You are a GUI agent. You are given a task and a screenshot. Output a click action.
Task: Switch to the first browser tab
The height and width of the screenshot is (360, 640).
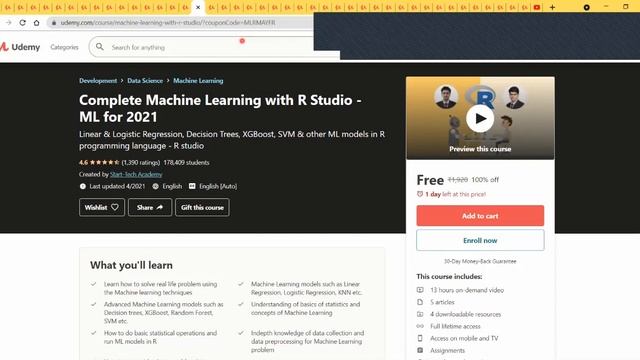7,7
